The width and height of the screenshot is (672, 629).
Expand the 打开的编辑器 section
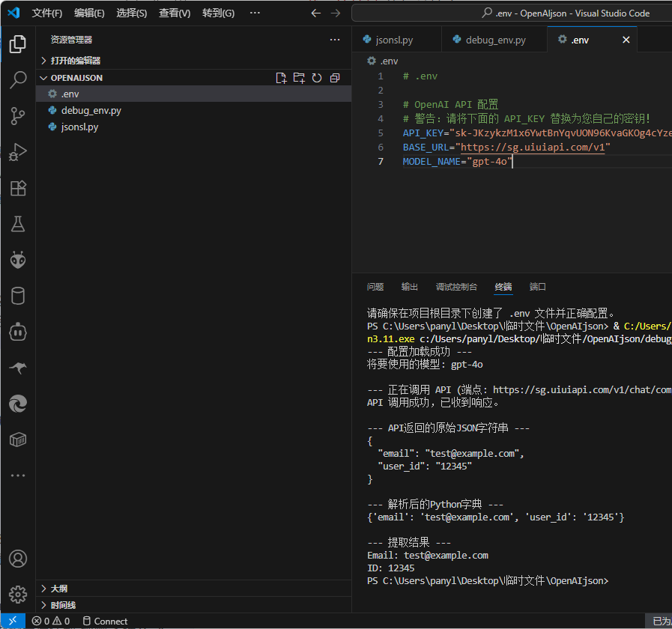(x=75, y=61)
